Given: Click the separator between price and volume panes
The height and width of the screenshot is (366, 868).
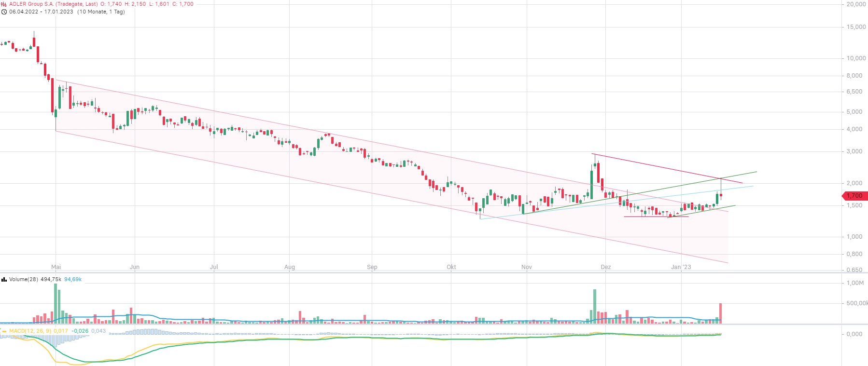Looking at the screenshot, I should (434, 273).
